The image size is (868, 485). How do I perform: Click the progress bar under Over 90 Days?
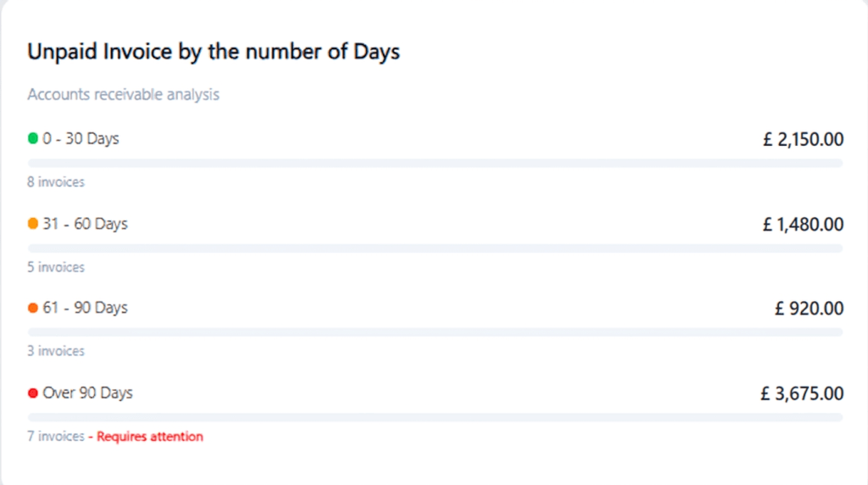435,417
